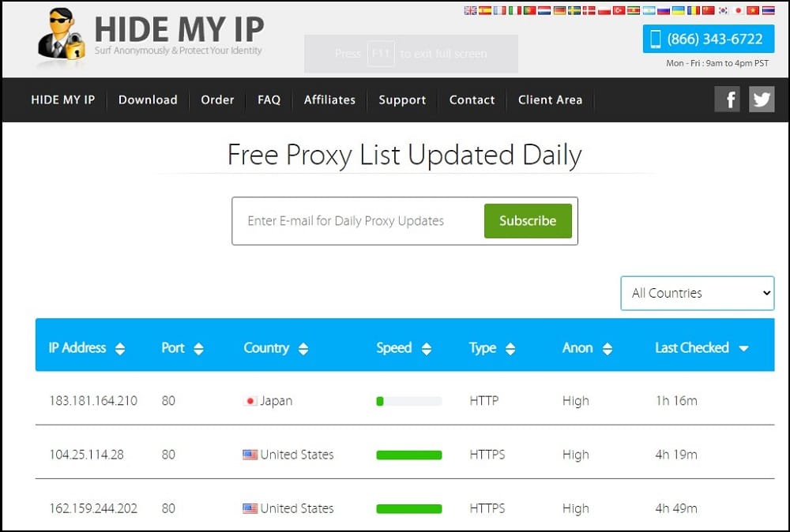Click the 1h 16m last checked value
Screen dimensions: 790x532
pyautogui.click(x=676, y=401)
